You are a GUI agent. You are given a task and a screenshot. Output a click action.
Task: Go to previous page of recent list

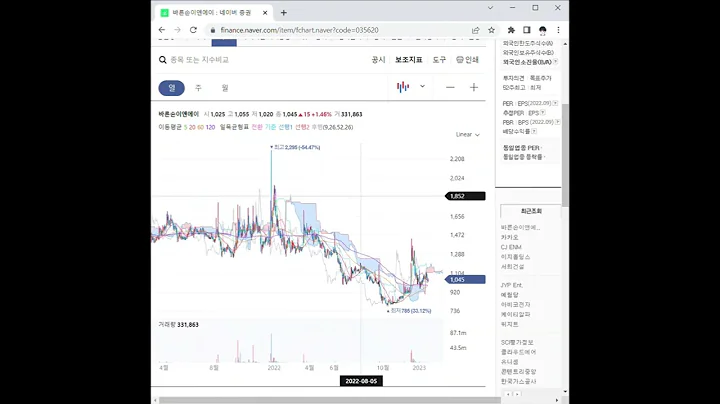click(x=508, y=394)
